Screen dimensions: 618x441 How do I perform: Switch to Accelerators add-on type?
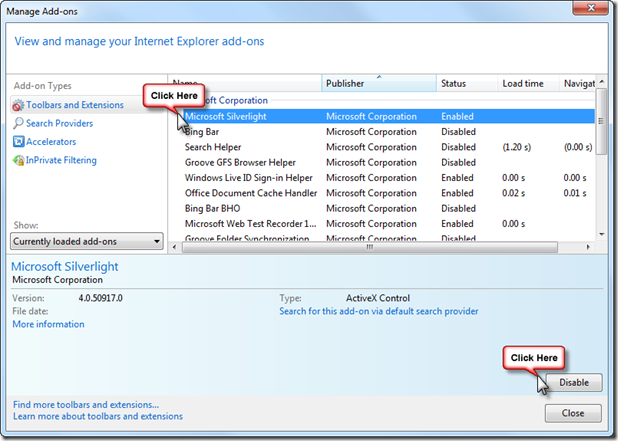point(51,141)
